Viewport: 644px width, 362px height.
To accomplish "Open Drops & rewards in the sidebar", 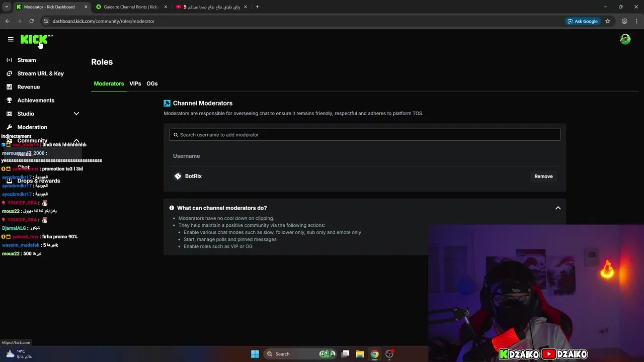I will click(x=38, y=180).
